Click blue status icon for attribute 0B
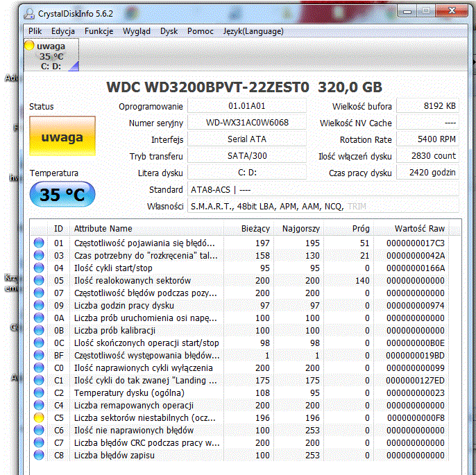Screen dimensions: 476x475 coord(39,330)
